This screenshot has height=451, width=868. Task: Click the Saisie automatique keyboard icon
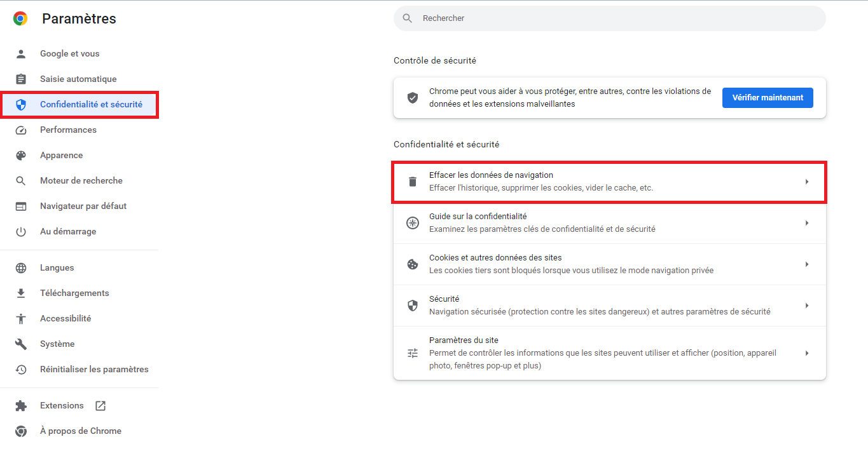click(21, 79)
